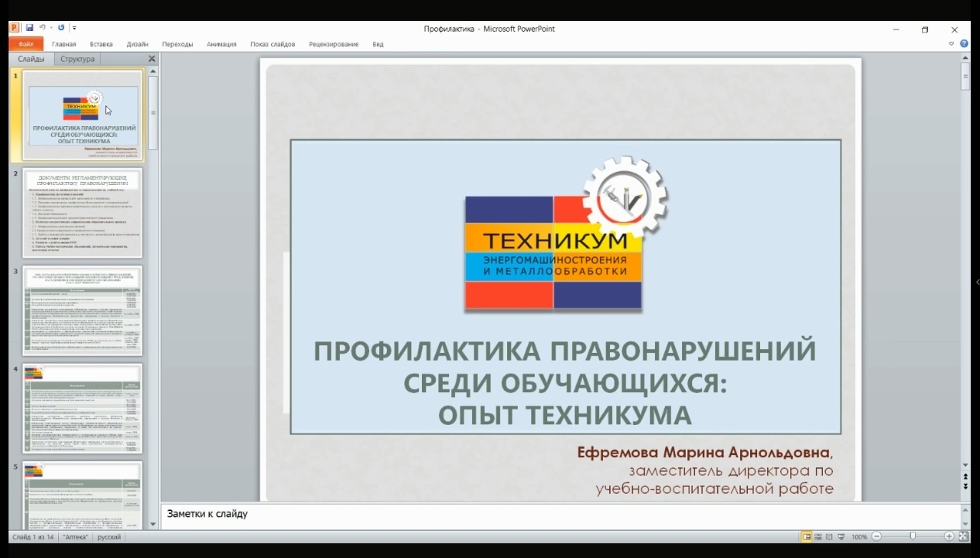Go to previous slide double-arrow button
Screen dimensions: 980x558
965,478
